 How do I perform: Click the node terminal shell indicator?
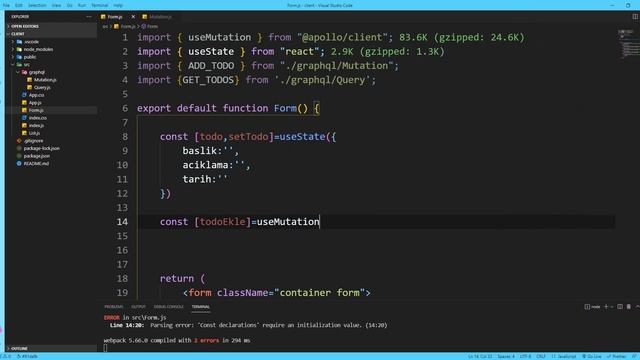point(592,307)
